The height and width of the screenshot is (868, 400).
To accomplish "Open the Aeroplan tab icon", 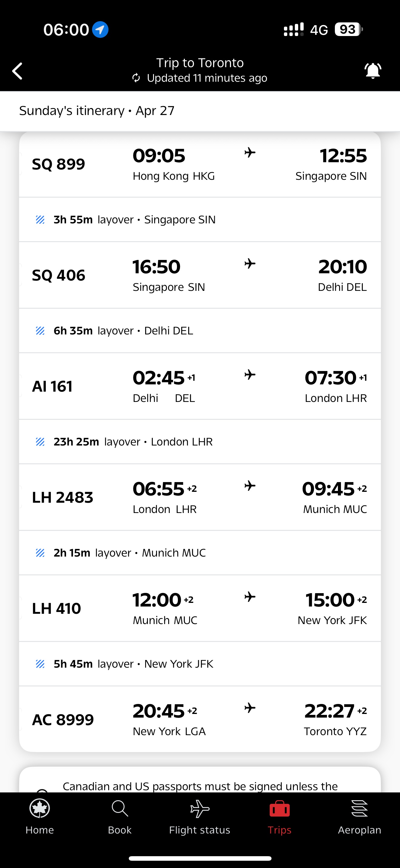I will click(359, 808).
